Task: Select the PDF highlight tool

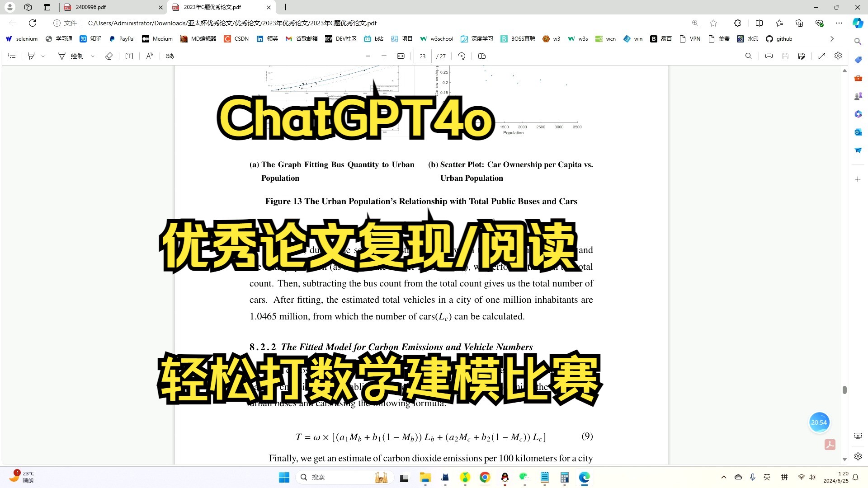Action: tap(31, 56)
